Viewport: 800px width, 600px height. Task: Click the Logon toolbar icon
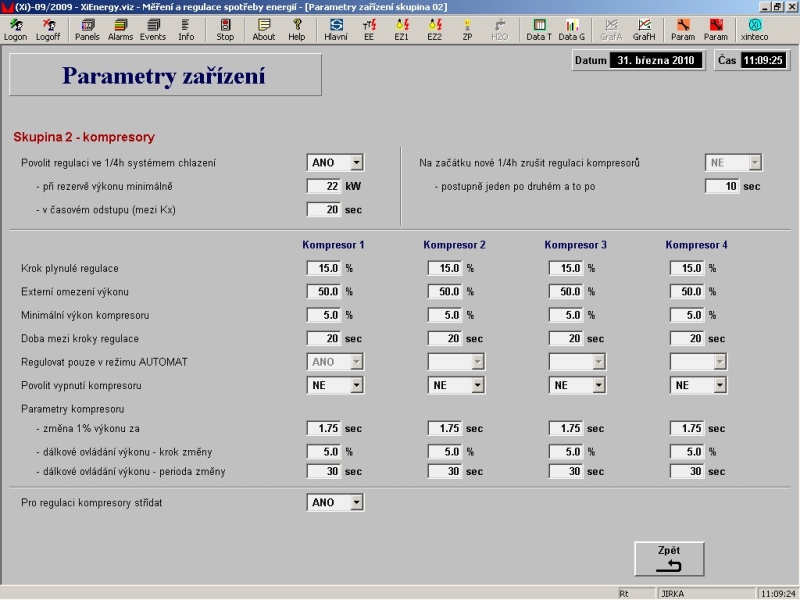pos(15,30)
